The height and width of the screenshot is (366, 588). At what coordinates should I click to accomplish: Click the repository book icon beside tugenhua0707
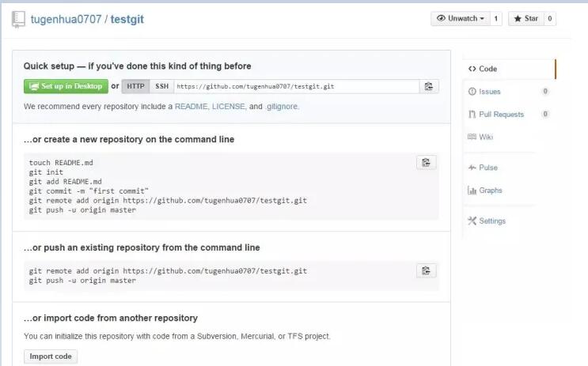[18, 19]
